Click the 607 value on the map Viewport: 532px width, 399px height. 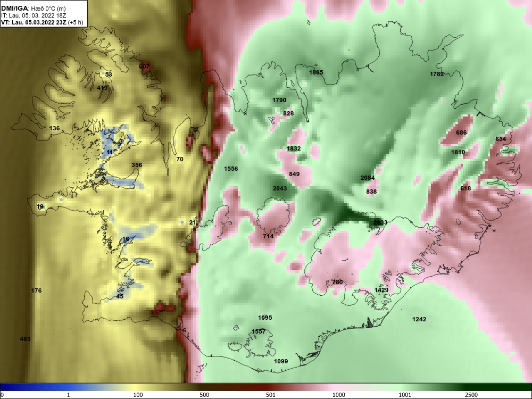pos(144,66)
